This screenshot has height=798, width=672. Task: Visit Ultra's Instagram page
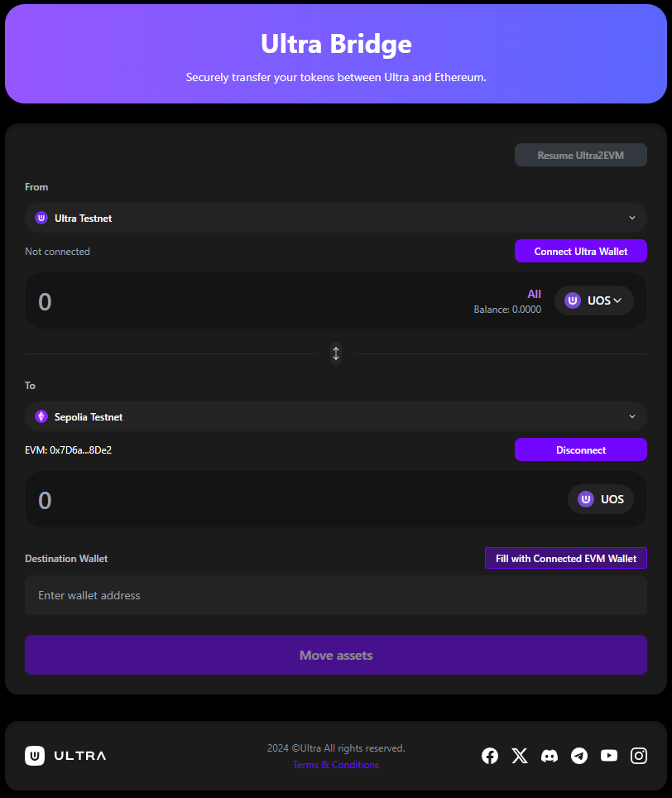click(x=639, y=756)
